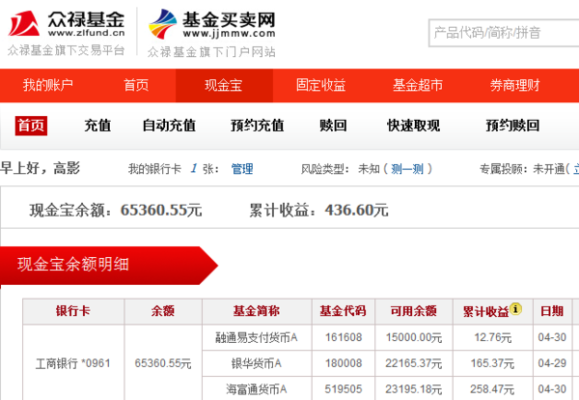Image resolution: width=579 pixels, height=400 pixels.
Task: Click the 基金买卖网 colorful logo icon
Action: [162, 24]
